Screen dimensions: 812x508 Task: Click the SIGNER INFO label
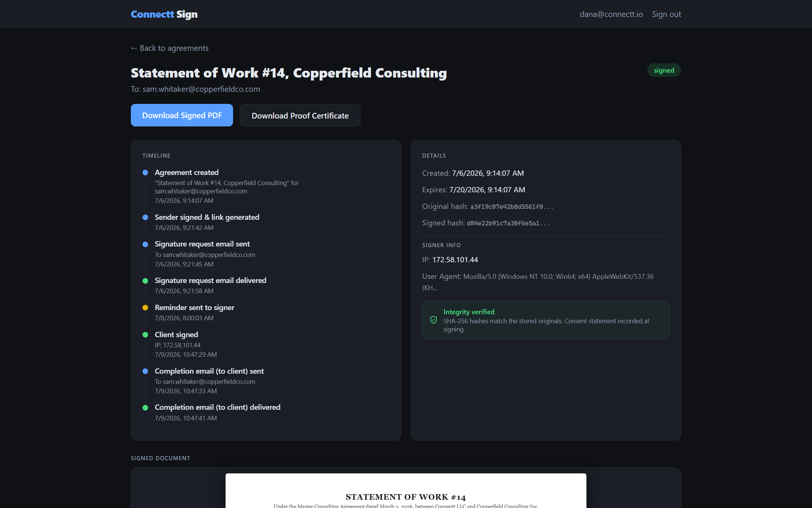(x=441, y=245)
